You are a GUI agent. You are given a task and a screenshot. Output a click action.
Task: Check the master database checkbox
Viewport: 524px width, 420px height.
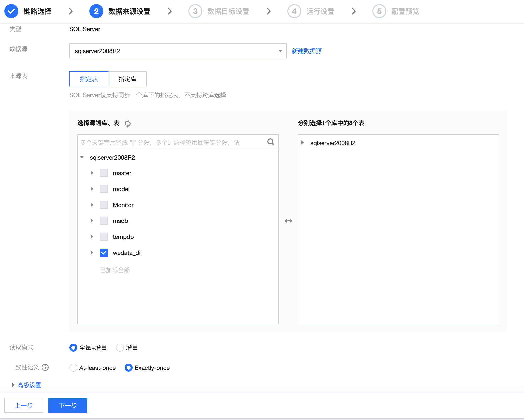tap(104, 173)
